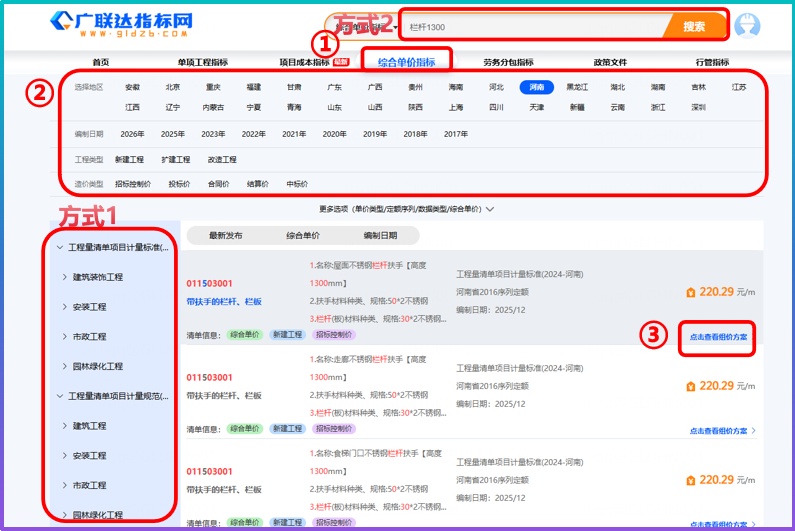795x531 pixels.
Task: Filter 工程类型 by 扩建工程
Action: [175, 159]
